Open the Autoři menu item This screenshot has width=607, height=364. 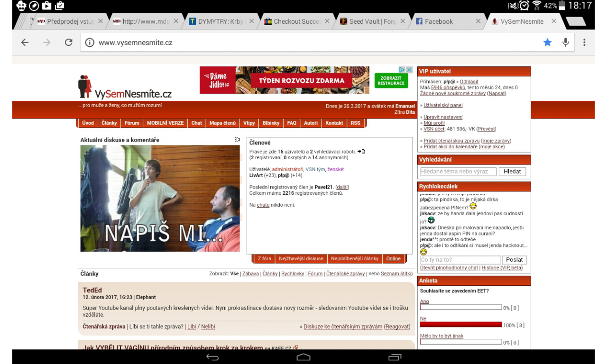(x=311, y=123)
